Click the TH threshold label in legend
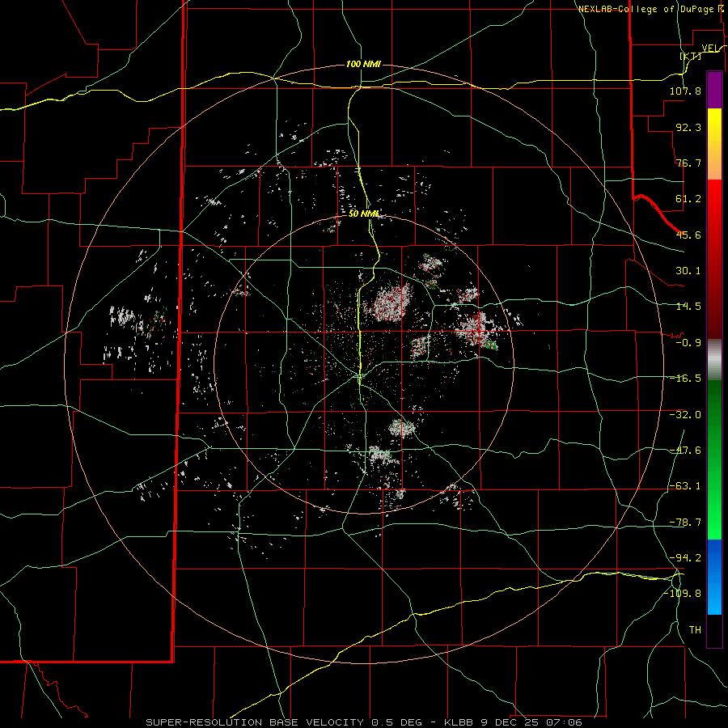 click(695, 630)
